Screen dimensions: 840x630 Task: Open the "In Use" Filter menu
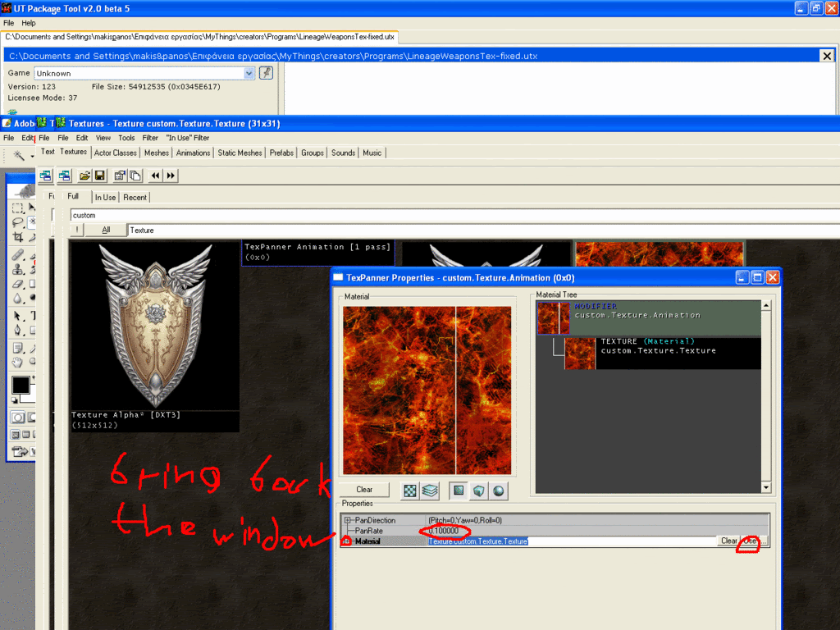(x=188, y=138)
